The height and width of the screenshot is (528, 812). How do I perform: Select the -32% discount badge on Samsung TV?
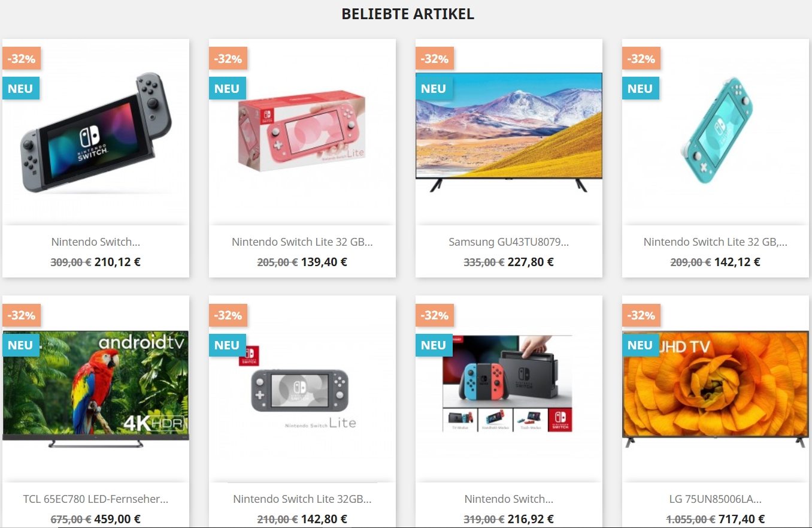pos(435,59)
